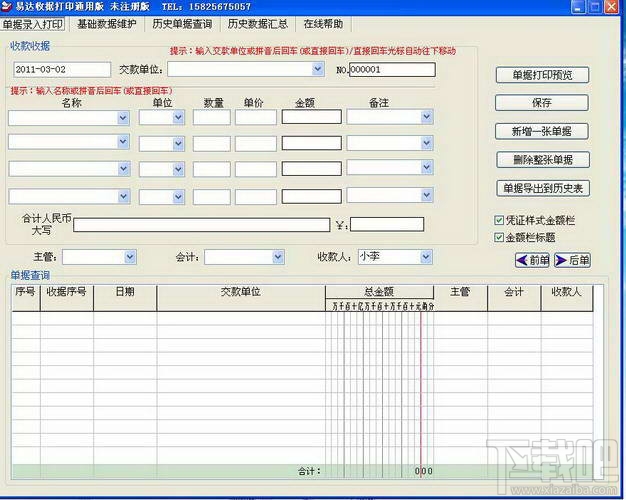626x500 pixels.
Task: Click the 收款人 column header in table
Action: point(567,298)
